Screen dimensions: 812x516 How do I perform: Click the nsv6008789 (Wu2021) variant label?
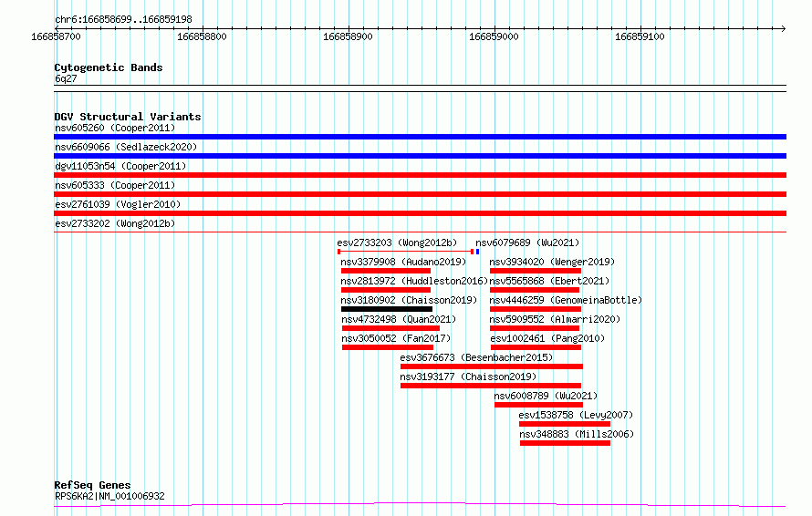click(546, 396)
